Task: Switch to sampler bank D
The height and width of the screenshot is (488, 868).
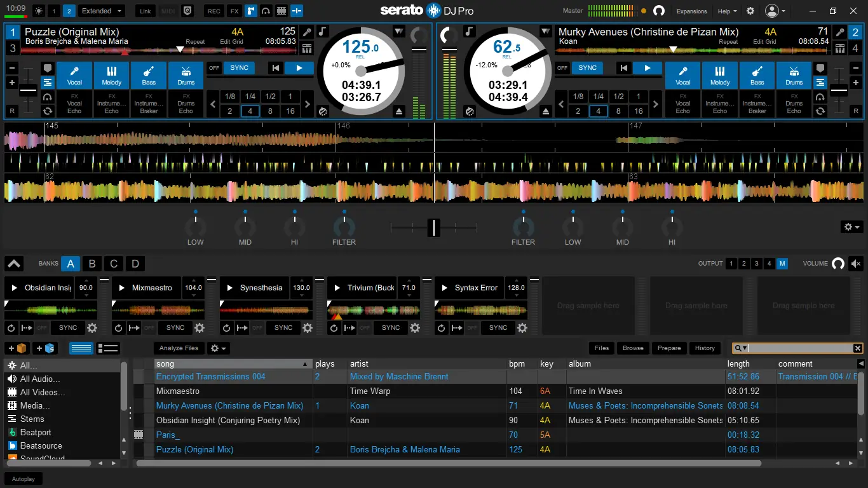Action: [135, 264]
